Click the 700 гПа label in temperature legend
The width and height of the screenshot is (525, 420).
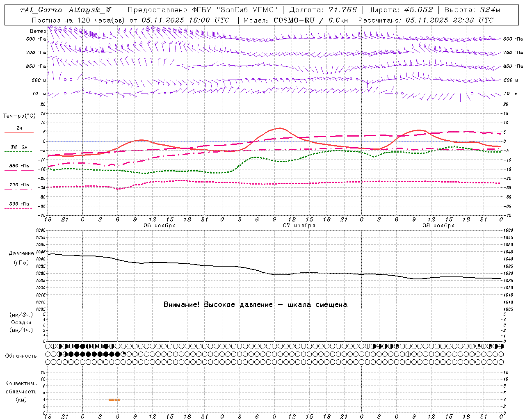(19, 185)
